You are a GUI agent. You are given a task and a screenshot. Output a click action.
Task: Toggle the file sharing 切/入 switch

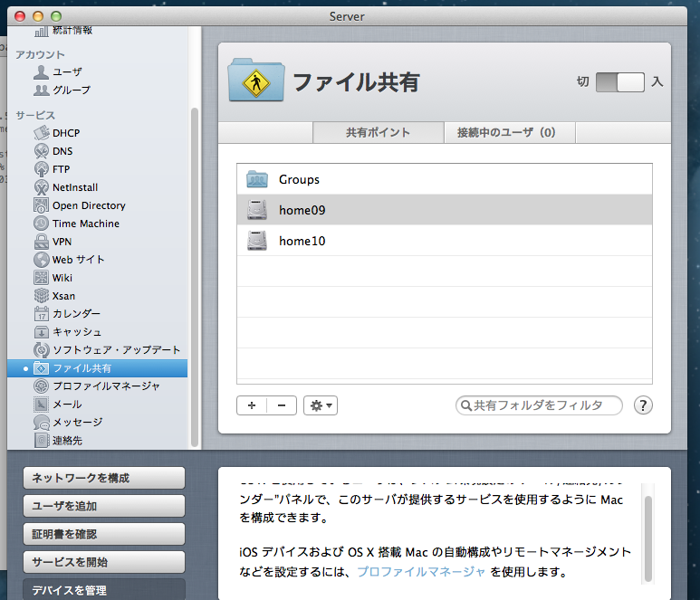point(620,82)
